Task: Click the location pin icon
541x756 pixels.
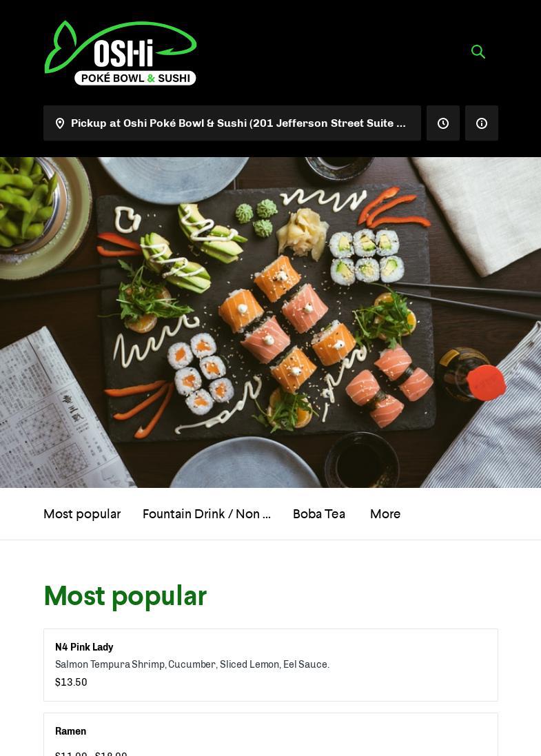Action: coord(60,123)
